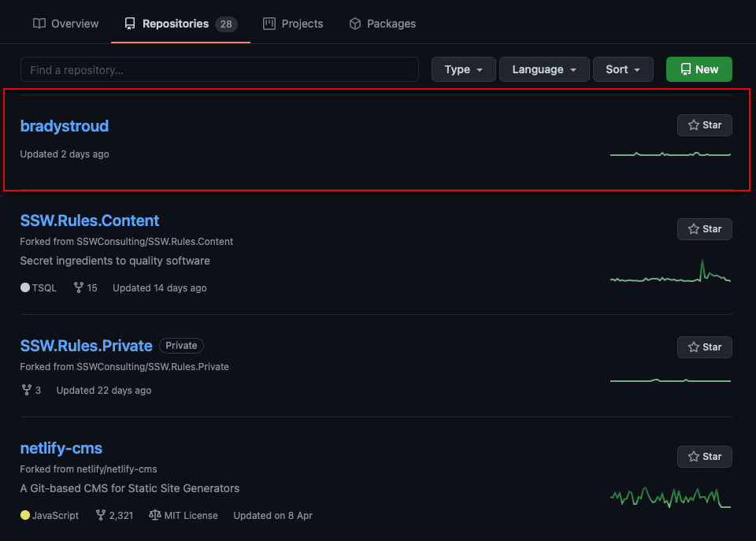Screen dimensions: 756x541
Task: Click the yellow JavaScript language dot
Action: (x=25, y=515)
